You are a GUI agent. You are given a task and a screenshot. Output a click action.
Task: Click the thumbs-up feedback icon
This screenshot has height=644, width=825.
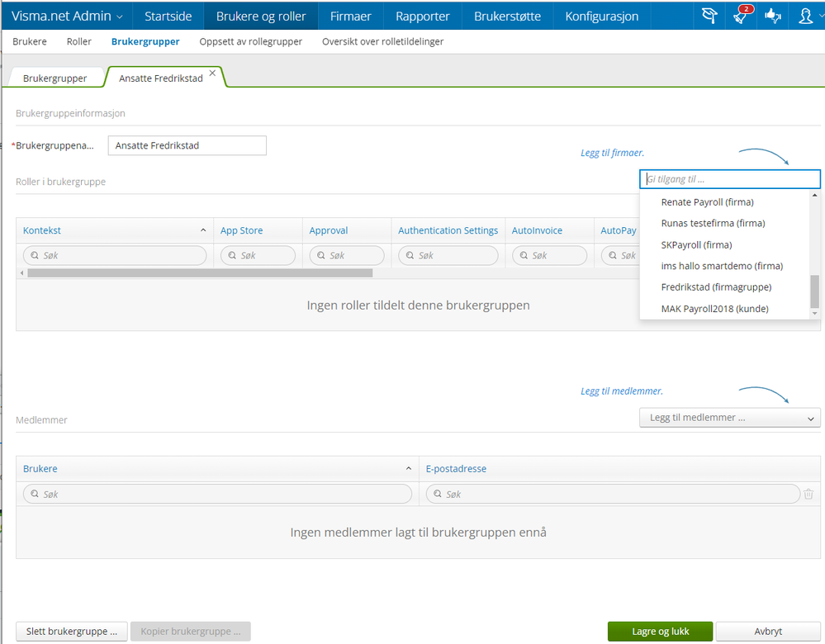tap(773, 16)
